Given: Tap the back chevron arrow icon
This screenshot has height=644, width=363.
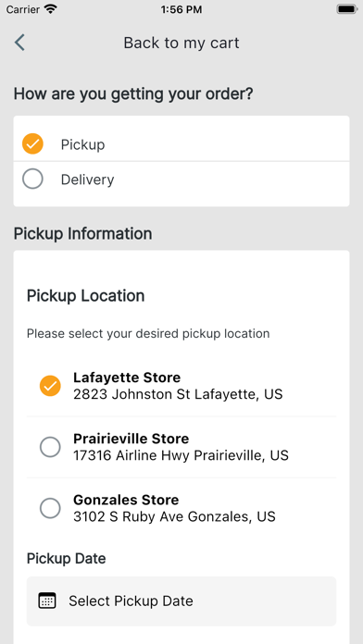Looking at the screenshot, I should tap(19, 43).
